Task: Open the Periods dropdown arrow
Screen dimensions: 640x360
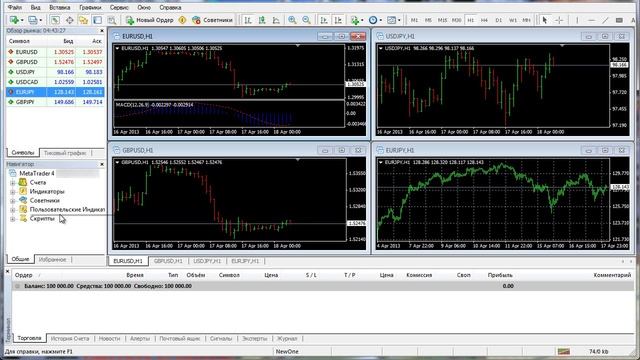Action: (x=380, y=20)
